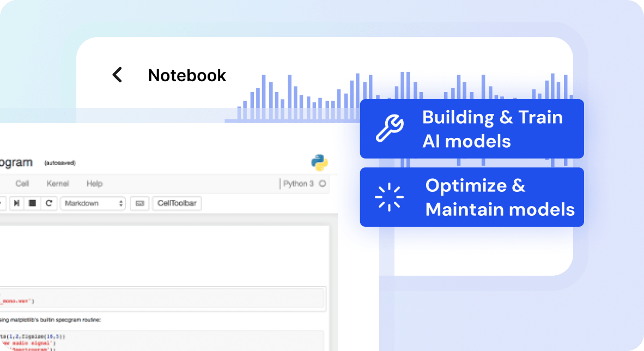Viewport: 644px width, 351px height.
Task: Open the Help menu
Action: (x=94, y=184)
